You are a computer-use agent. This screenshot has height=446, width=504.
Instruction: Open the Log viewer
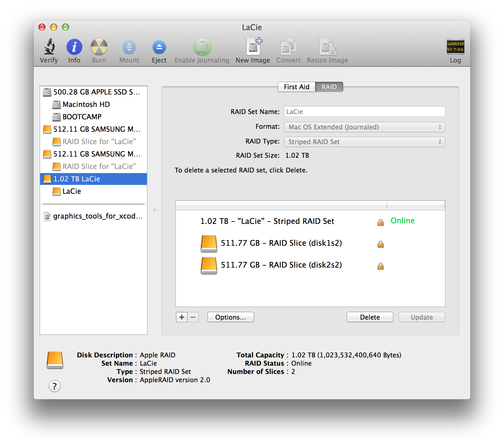455,47
